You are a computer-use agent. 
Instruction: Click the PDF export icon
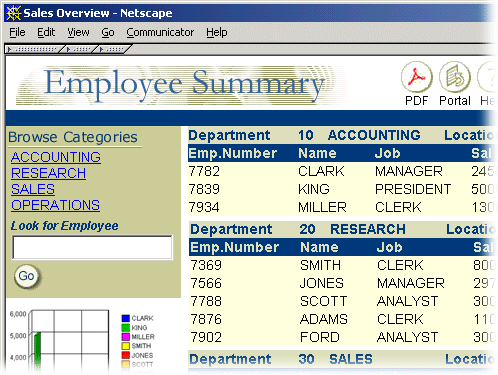point(417,77)
